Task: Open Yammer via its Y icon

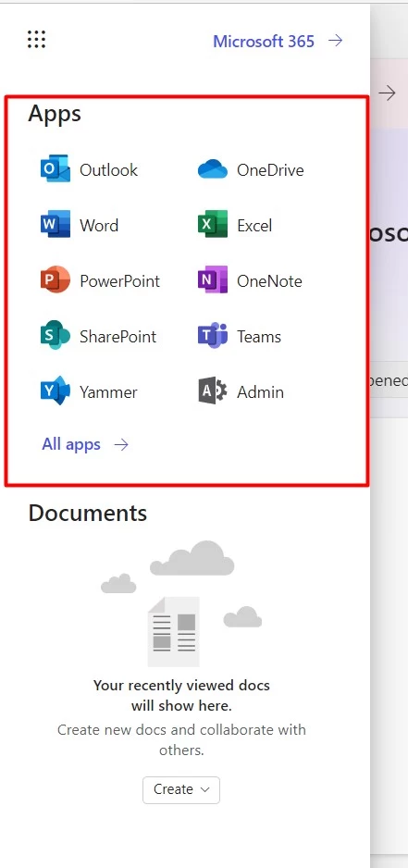Action: pos(56,391)
